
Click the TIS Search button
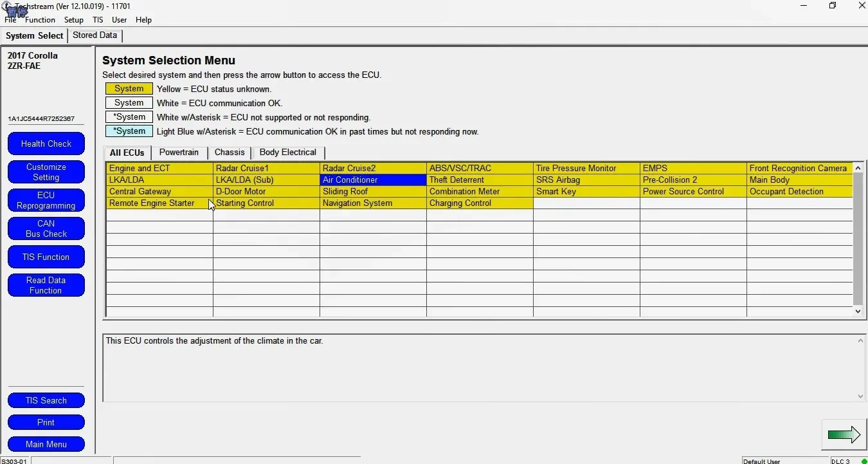(x=46, y=400)
